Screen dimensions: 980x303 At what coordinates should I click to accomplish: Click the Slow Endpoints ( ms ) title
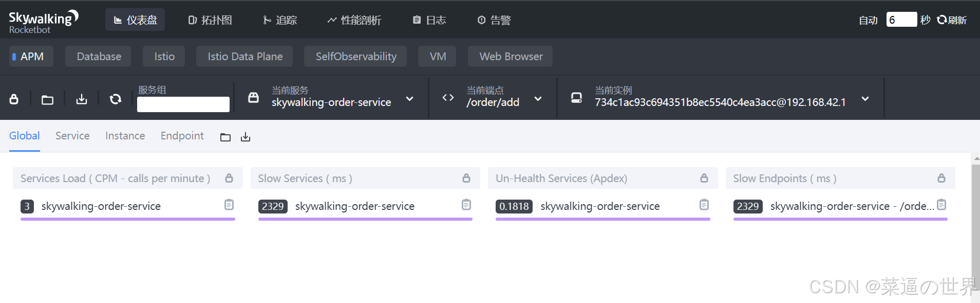[x=785, y=179]
